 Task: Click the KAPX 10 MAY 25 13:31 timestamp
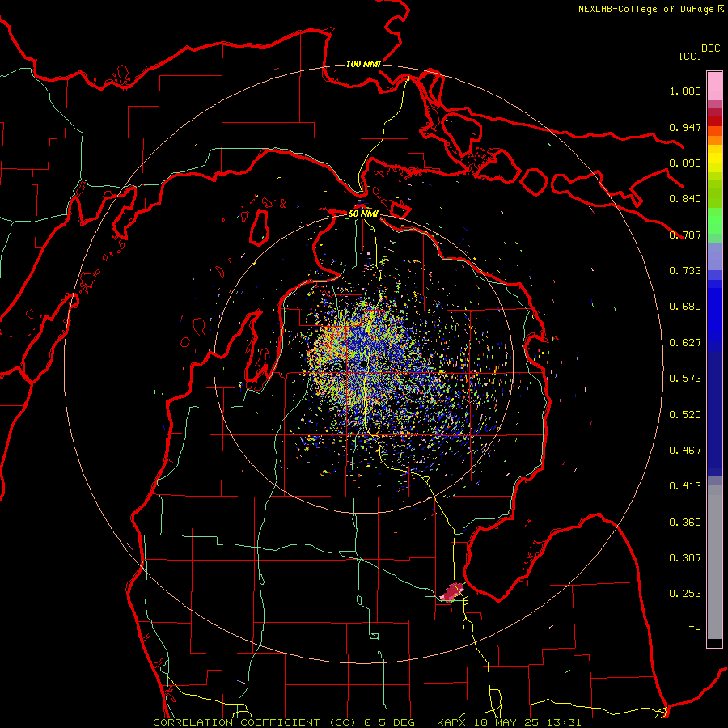pyautogui.click(x=509, y=722)
